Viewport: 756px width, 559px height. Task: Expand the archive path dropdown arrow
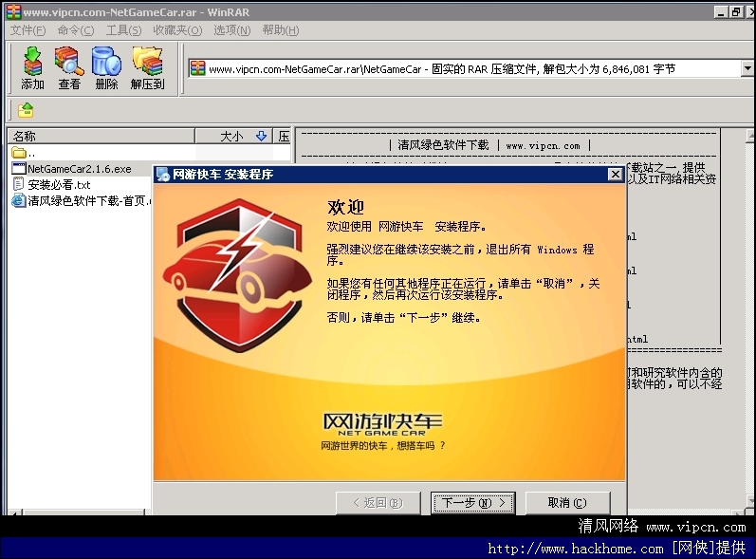click(747, 68)
